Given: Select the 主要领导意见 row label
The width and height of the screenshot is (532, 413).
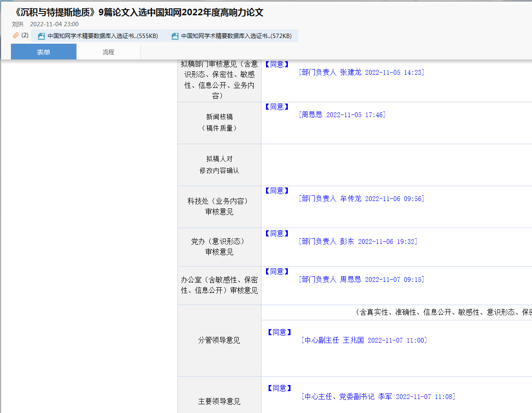Looking at the screenshot, I should 219,401.
